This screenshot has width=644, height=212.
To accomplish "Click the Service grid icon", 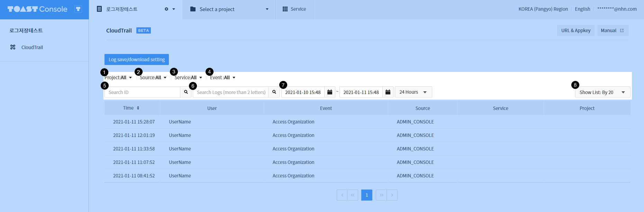I will [285, 9].
